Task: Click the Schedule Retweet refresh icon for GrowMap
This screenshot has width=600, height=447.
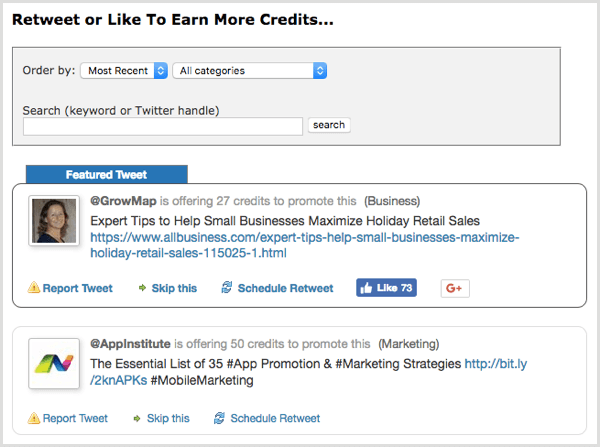Action: [x=226, y=288]
